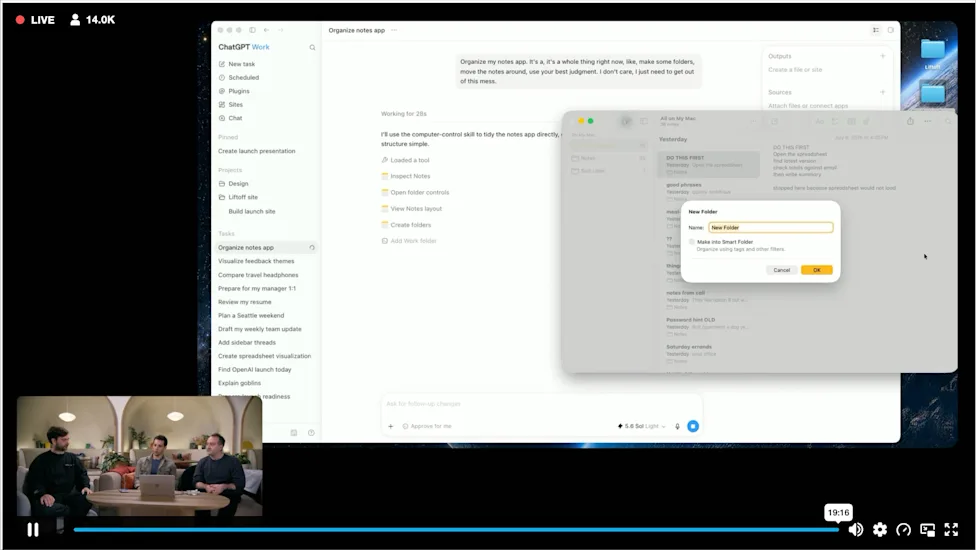Image resolution: width=976 pixels, height=550 pixels.
Task: Click OK in the New Folder dialog
Action: pyautogui.click(x=817, y=270)
